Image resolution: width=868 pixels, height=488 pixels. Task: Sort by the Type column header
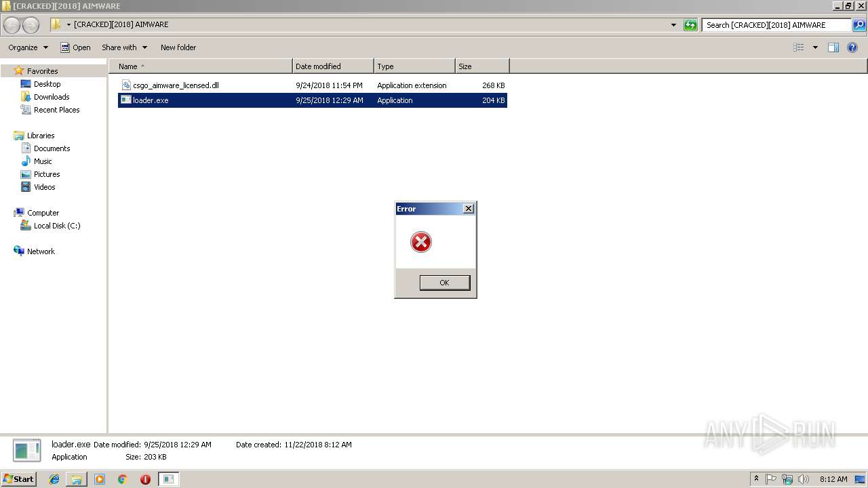[x=414, y=66]
